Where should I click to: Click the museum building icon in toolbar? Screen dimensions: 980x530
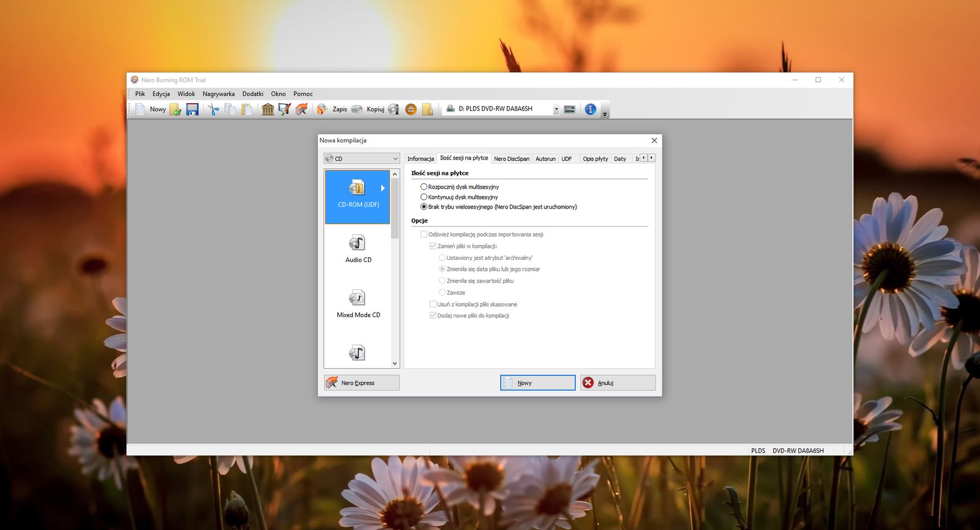pos(268,109)
